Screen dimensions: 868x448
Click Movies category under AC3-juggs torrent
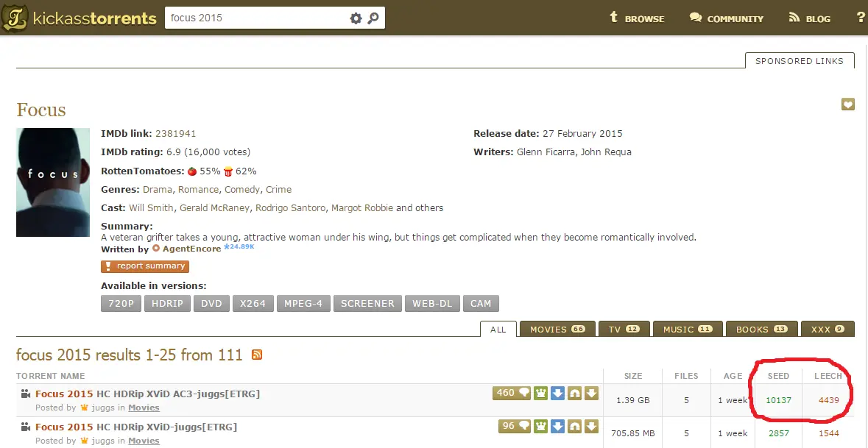pos(144,408)
